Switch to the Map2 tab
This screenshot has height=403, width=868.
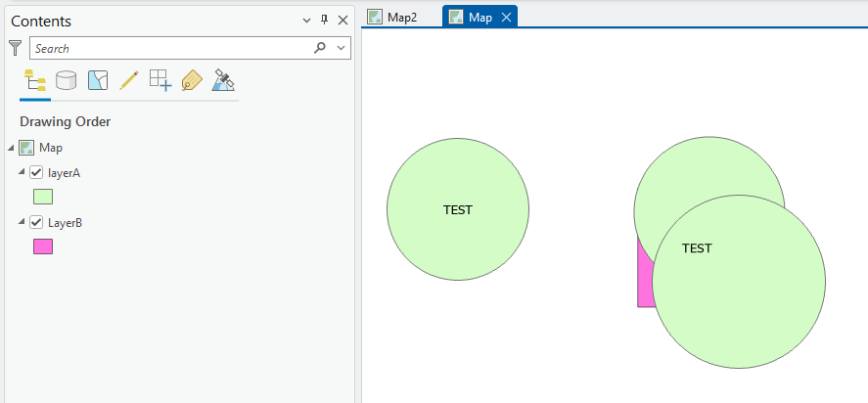392,18
